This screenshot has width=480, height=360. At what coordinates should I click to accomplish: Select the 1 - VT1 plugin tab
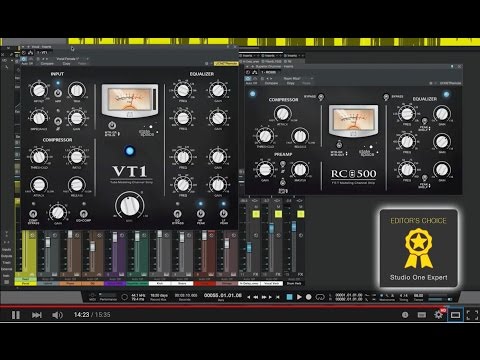(42, 53)
